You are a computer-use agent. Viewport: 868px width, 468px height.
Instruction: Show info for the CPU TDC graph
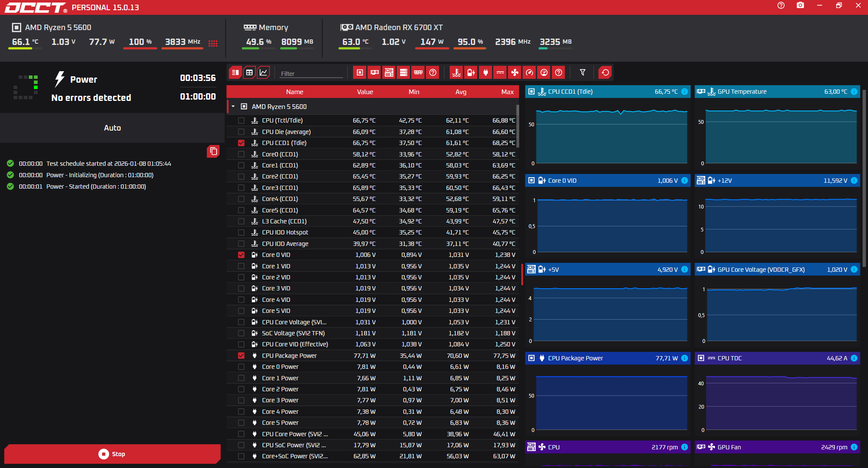pyautogui.click(x=854, y=358)
